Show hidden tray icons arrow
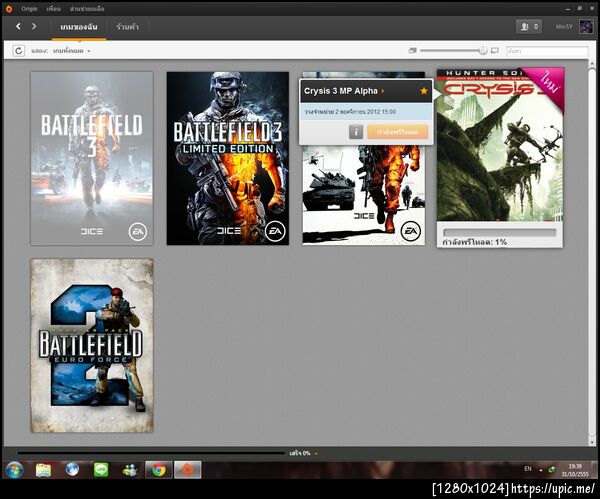Screen dimensions: 600x499 (541, 470)
